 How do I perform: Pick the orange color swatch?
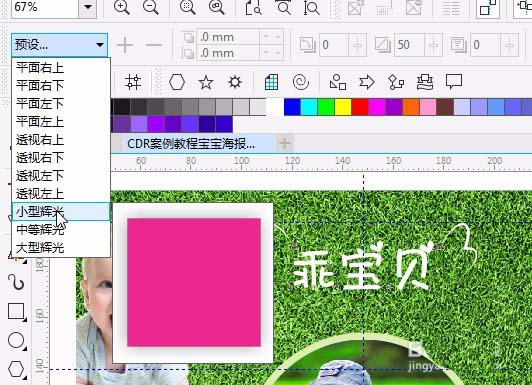tap(411, 107)
